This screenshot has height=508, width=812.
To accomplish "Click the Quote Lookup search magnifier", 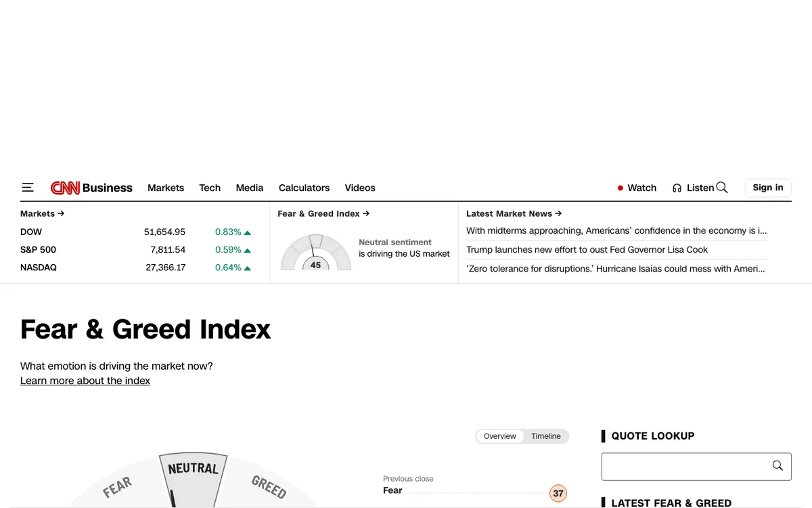I will [x=777, y=466].
